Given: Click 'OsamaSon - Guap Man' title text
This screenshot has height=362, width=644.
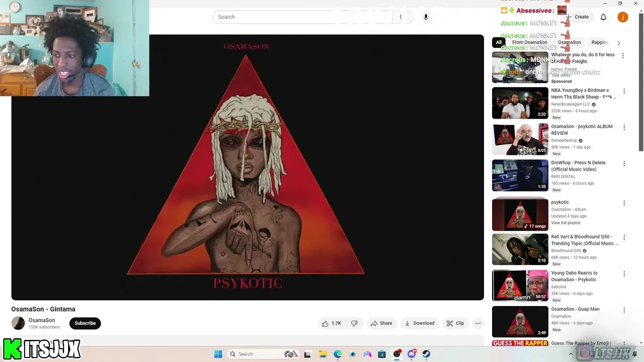Looking at the screenshot, I should click(575, 309).
